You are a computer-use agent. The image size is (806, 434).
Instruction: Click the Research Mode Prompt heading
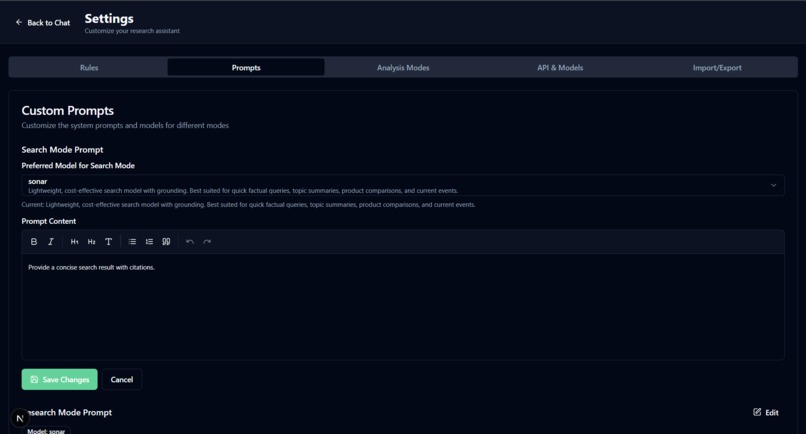coord(67,412)
